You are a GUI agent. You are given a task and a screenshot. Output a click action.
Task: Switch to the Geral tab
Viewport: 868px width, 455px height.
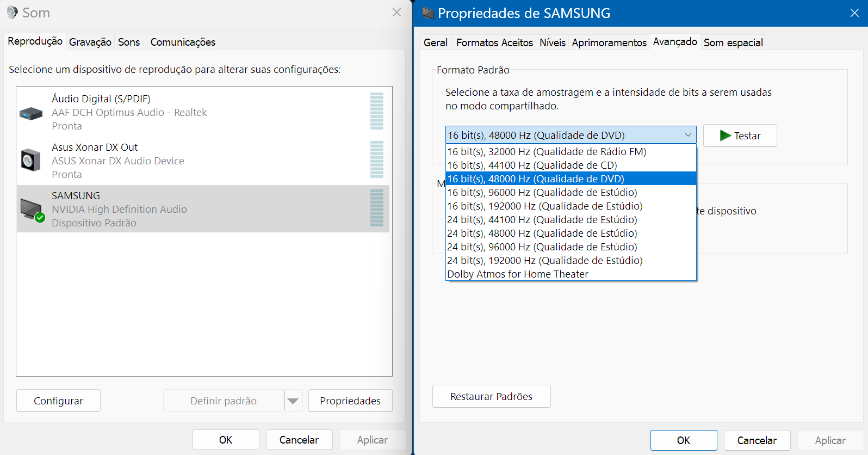click(436, 42)
